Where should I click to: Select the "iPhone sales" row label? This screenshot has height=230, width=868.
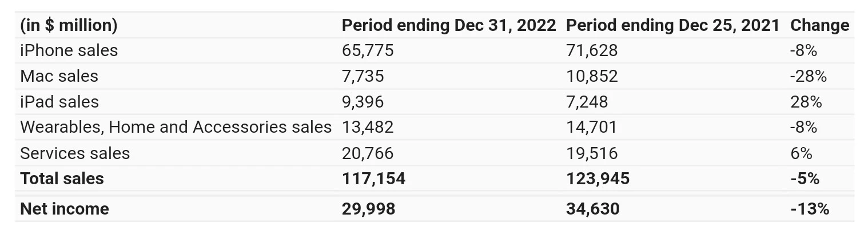tap(69, 50)
